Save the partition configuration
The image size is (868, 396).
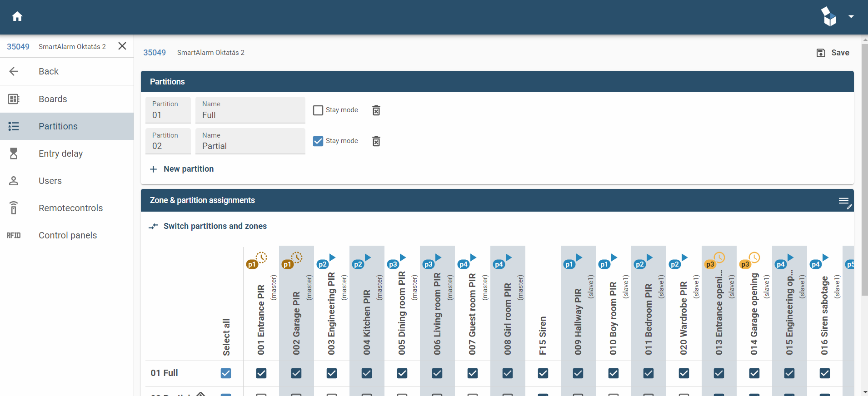click(833, 53)
